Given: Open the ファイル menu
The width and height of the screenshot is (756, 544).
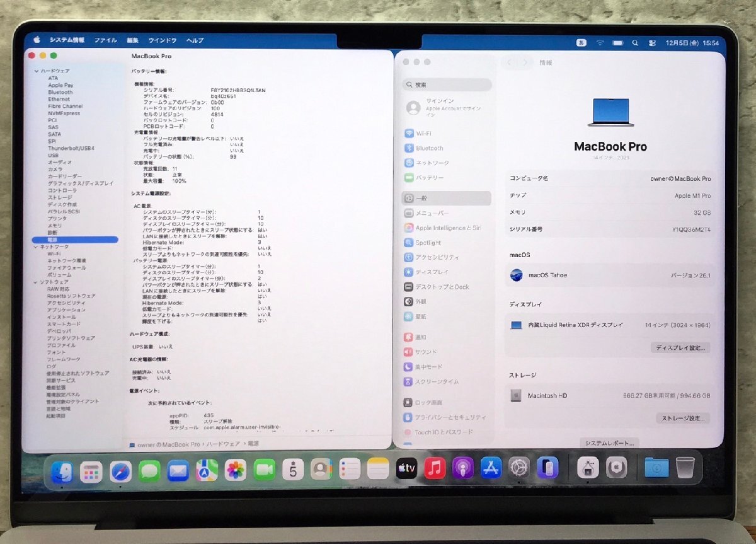Looking at the screenshot, I should (106, 40).
